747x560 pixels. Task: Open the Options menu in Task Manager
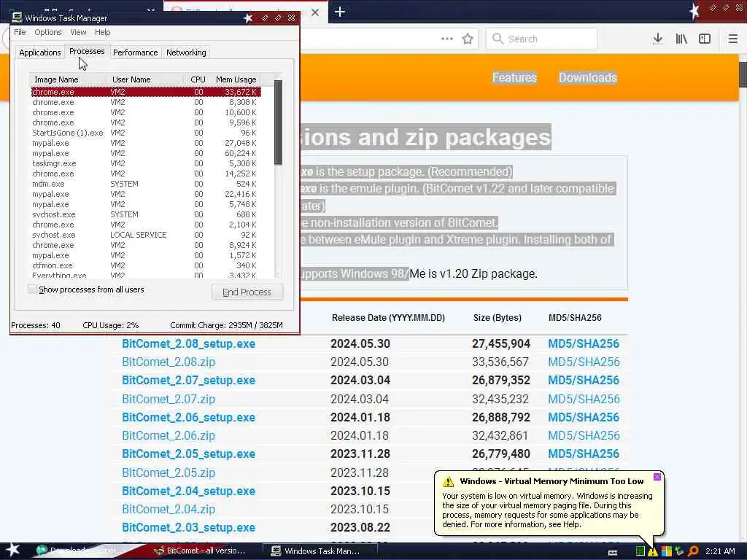(x=47, y=32)
